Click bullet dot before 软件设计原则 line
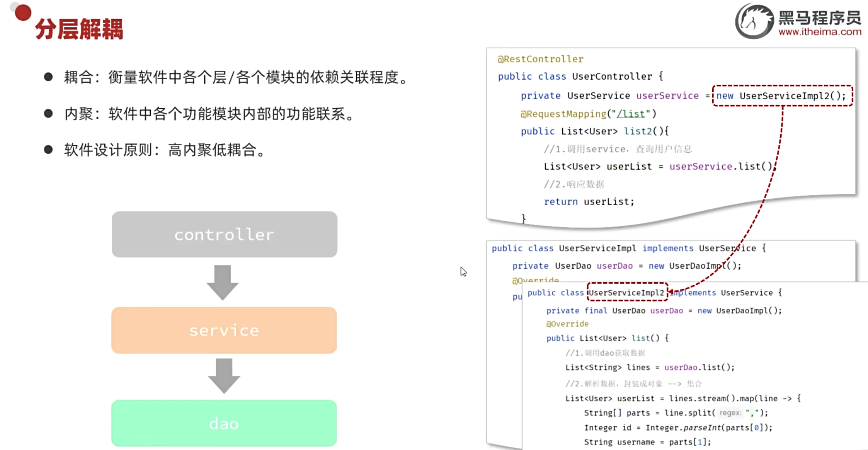The width and height of the screenshot is (868, 450). pyautogui.click(x=48, y=150)
